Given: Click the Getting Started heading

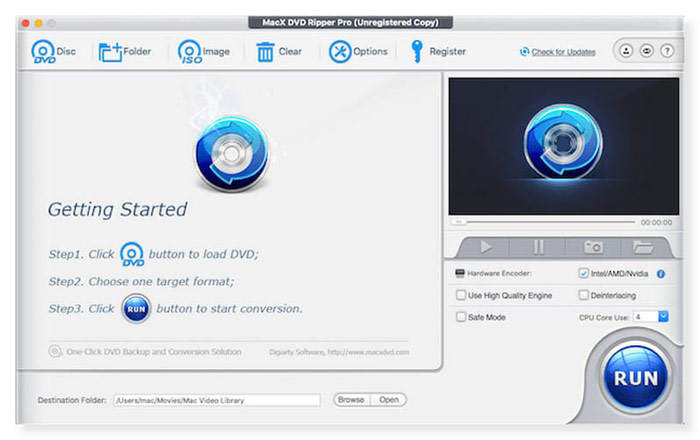Looking at the screenshot, I should click(x=117, y=209).
